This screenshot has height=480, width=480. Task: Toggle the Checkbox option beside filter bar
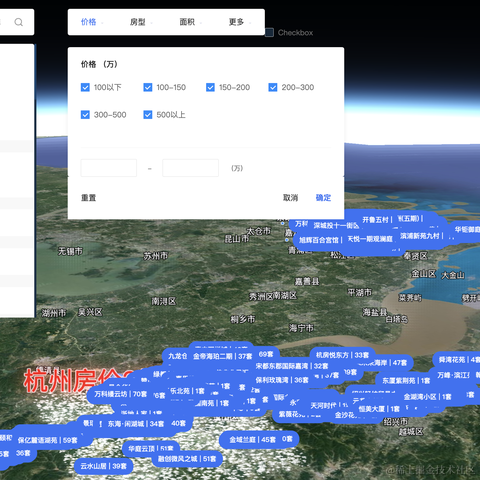click(269, 33)
